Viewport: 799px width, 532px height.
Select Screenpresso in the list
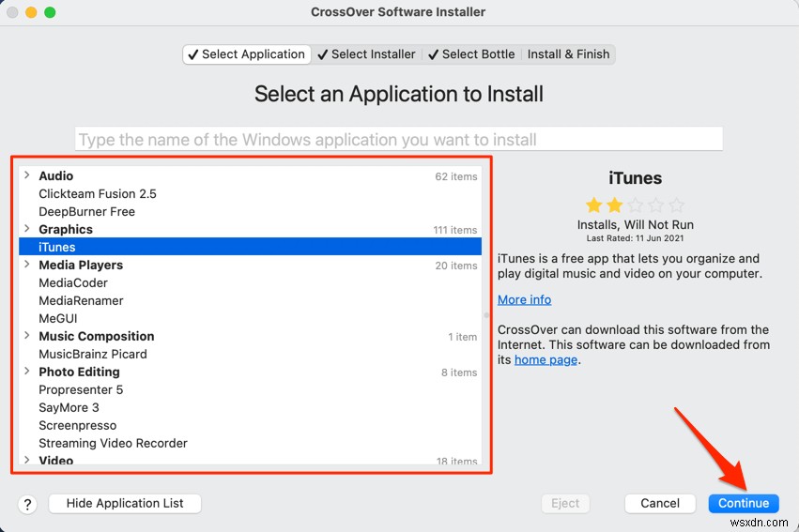250,425
